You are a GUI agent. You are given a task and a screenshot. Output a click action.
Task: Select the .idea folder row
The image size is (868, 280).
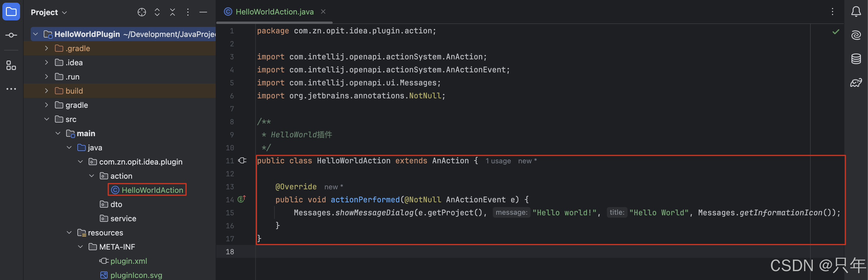point(120,63)
